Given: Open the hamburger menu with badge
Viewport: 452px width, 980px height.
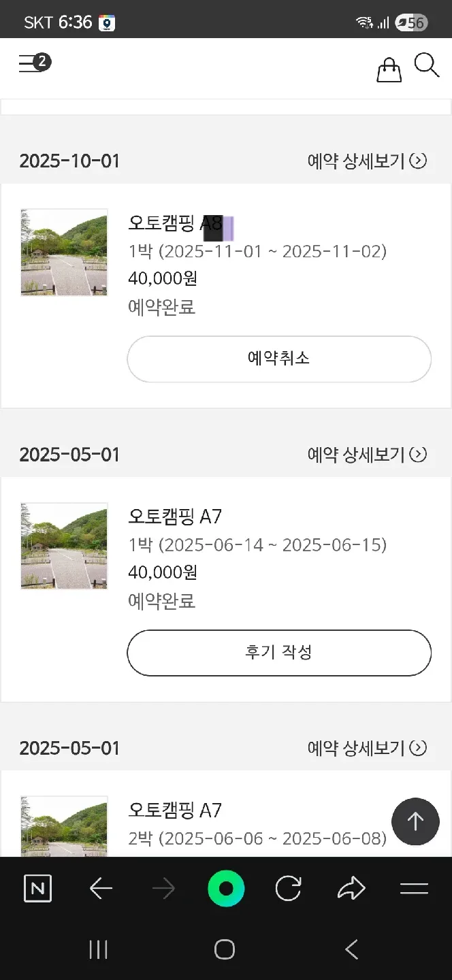Looking at the screenshot, I should [34, 64].
